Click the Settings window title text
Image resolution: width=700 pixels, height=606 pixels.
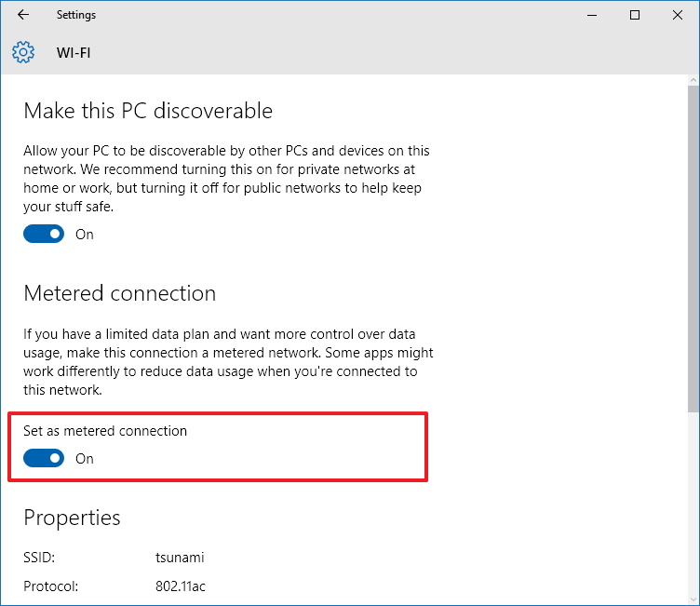click(76, 15)
